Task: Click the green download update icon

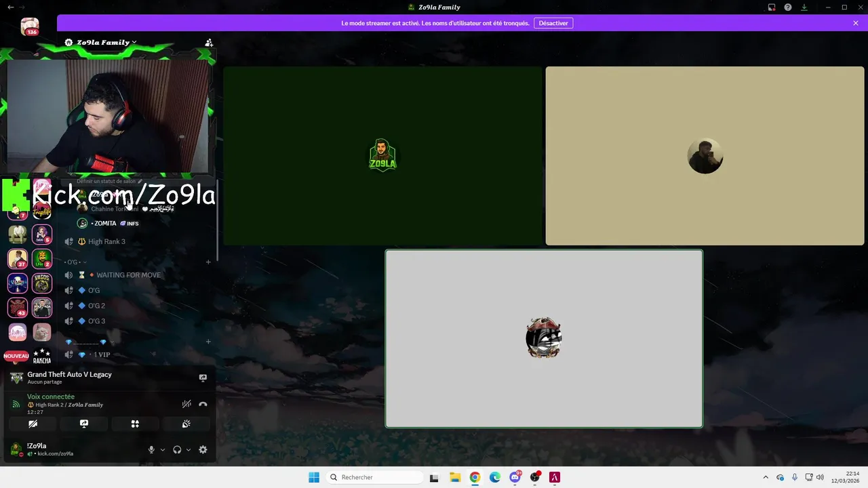Action: [804, 7]
